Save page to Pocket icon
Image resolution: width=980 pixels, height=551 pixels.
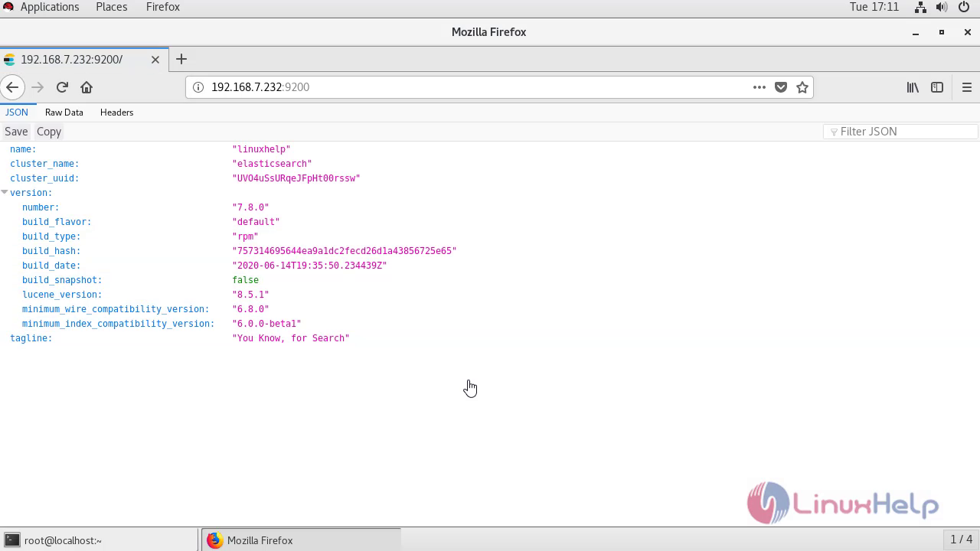click(781, 87)
